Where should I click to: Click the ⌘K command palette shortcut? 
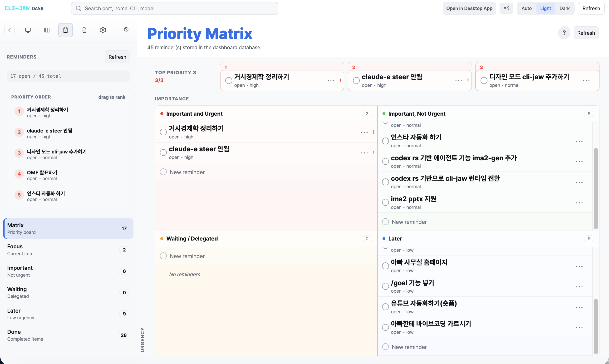point(506,8)
